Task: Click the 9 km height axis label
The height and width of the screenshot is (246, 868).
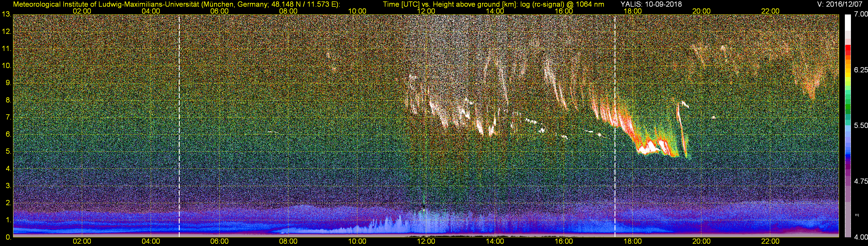Action: (x=8, y=83)
